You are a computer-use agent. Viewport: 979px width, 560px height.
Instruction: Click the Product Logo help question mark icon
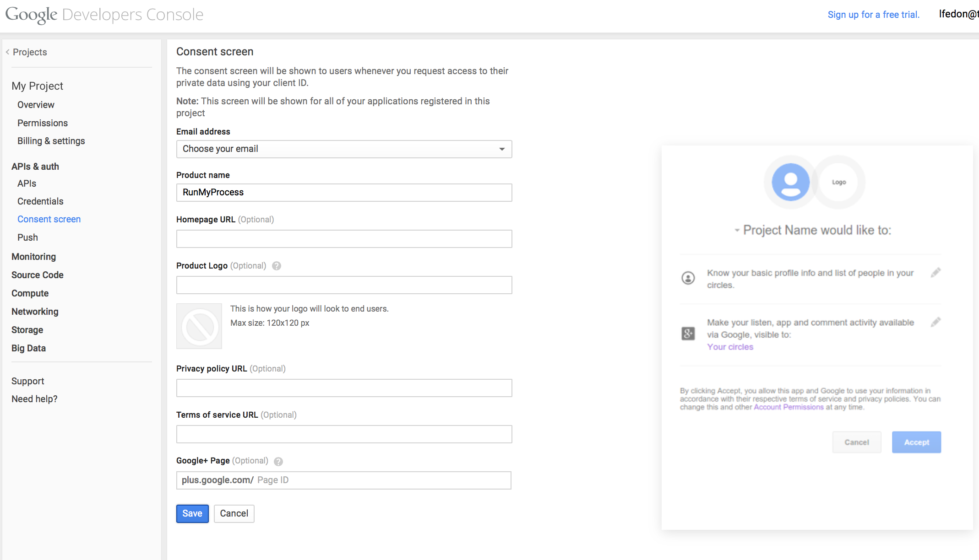pos(276,266)
